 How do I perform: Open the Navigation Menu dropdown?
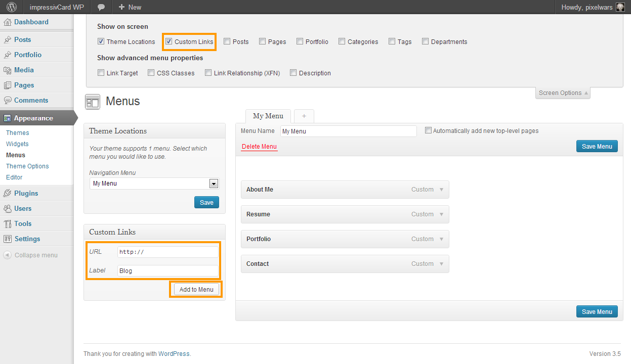tap(214, 184)
